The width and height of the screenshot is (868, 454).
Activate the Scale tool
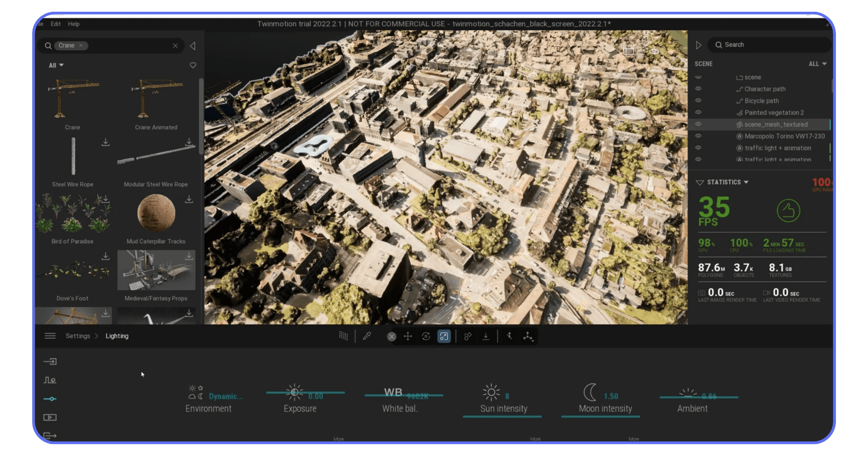443,336
